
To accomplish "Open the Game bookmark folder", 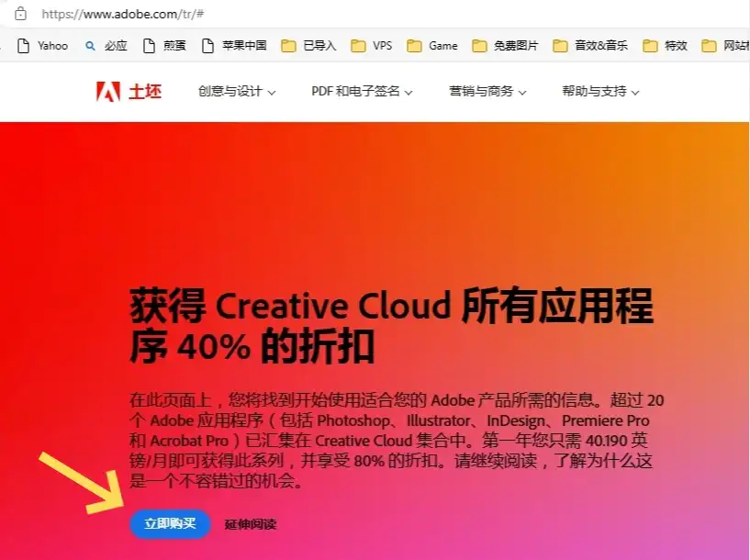I will [x=432, y=46].
